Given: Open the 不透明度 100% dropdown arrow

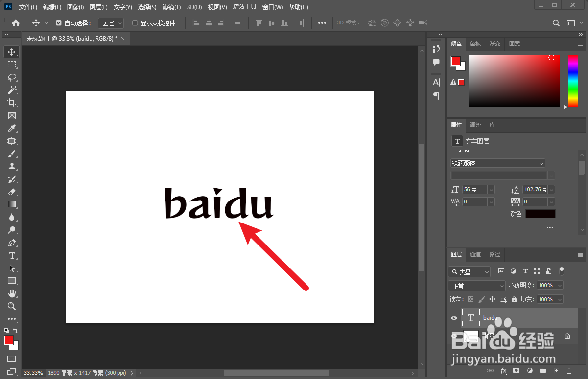Looking at the screenshot, I should [x=560, y=285].
